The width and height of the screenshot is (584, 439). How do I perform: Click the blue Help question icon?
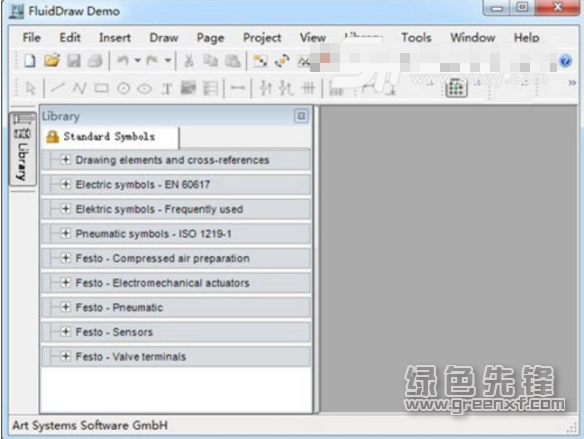[565, 61]
